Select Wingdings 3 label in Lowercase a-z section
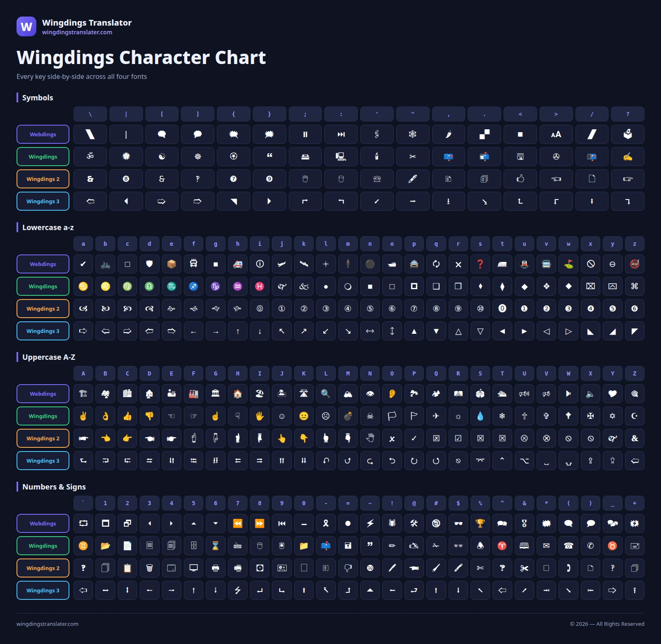The image size is (661, 644). [43, 331]
